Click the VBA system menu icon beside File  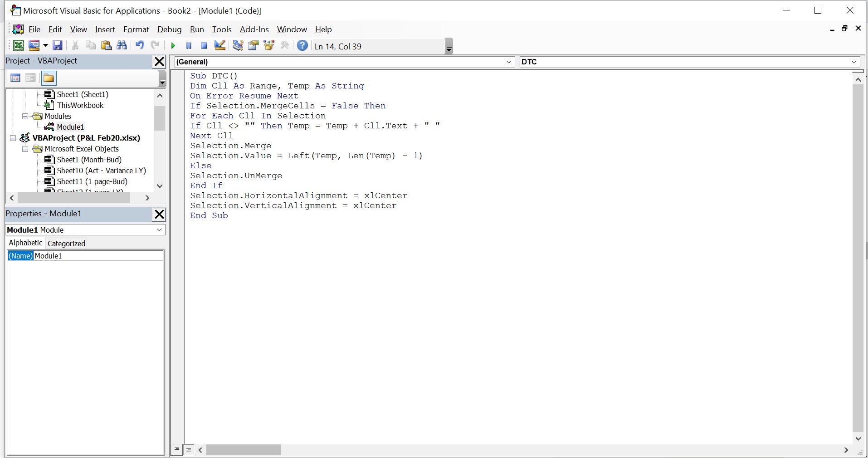click(x=18, y=29)
